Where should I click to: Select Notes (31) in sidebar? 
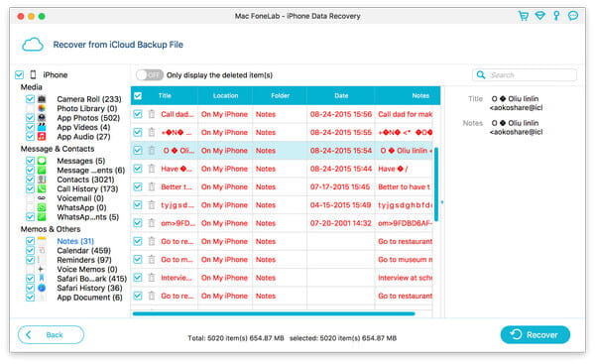(75, 241)
